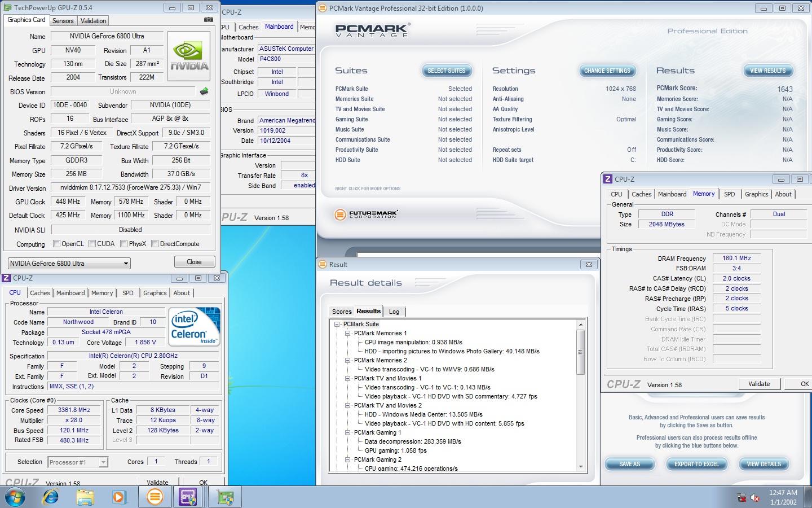This screenshot has width=812, height=508.
Task: Open the Log tab in Result window
Action: click(x=394, y=312)
